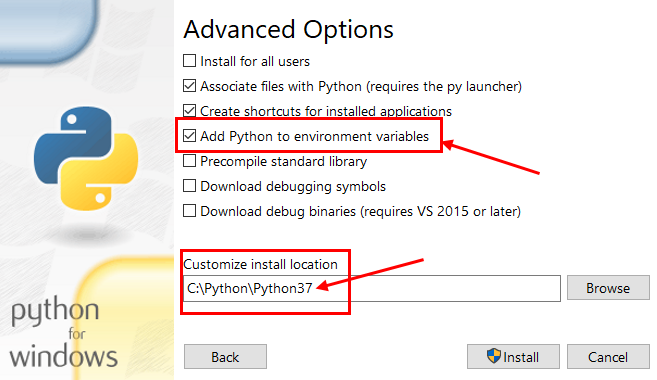
Task: Click the Customize install location label
Action: pos(260,264)
